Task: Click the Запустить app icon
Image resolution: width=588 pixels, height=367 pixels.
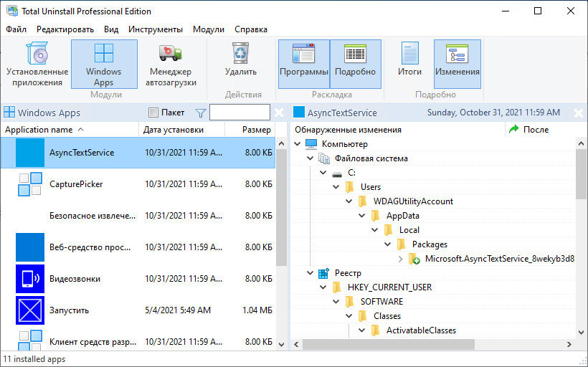Action: (x=30, y=310)
